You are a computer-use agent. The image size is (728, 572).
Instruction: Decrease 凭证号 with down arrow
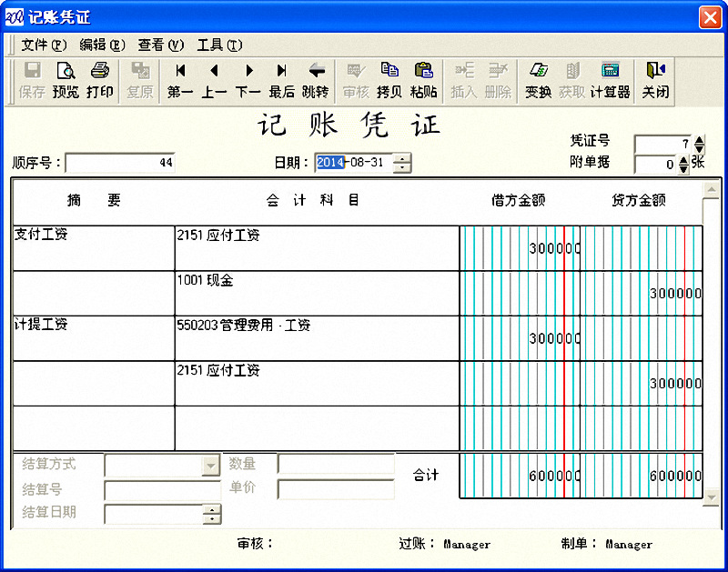[699, 149]
